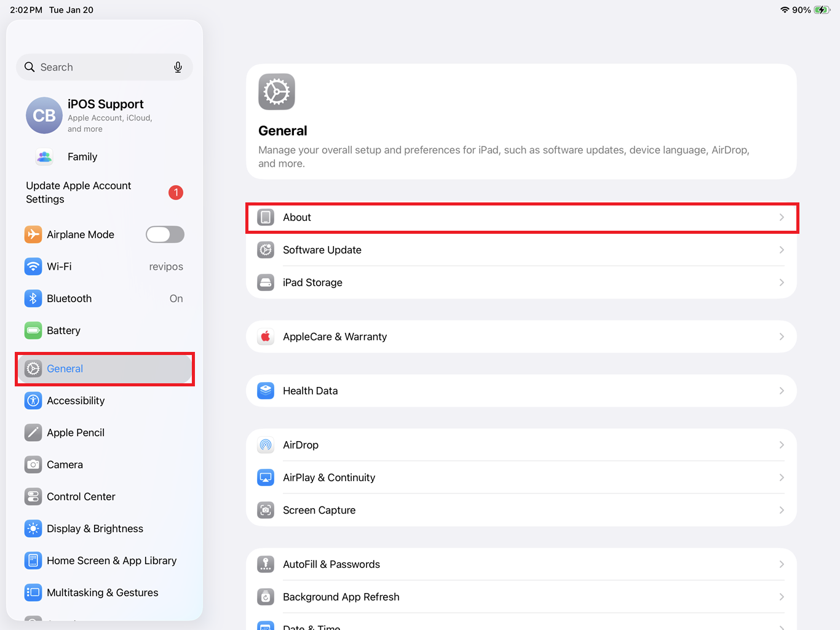This screenshot has height=630, width=840.
Task: Tap the Screen Capture icon
Action: pos(266,510)
